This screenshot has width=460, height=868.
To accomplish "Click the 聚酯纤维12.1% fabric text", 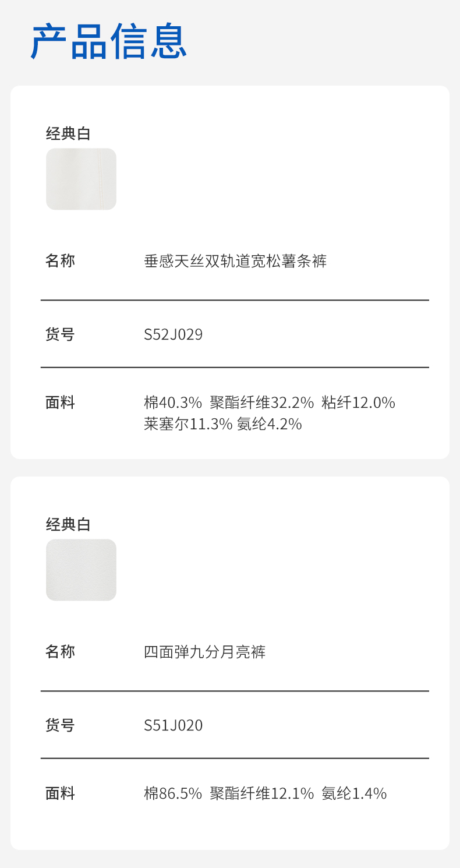I will point(261,793).
